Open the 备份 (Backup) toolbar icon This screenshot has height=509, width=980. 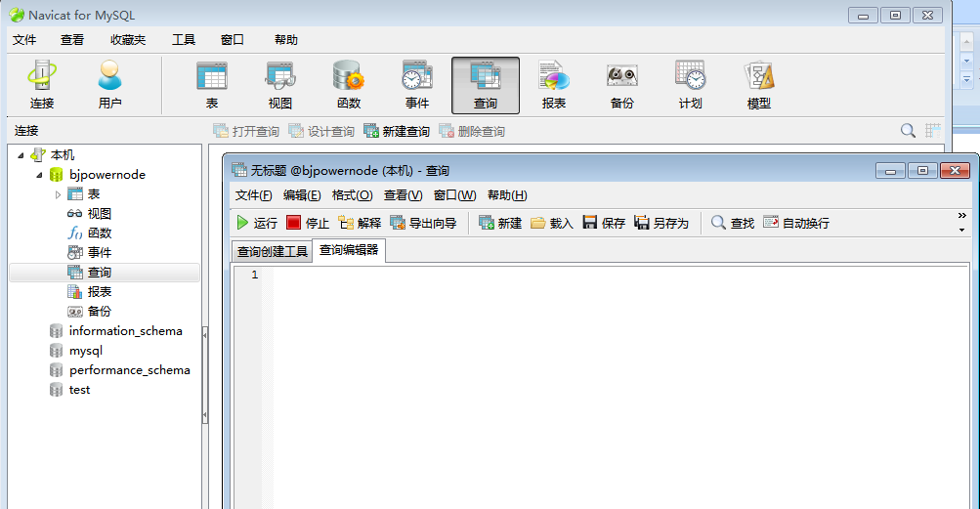click(621, 85)
